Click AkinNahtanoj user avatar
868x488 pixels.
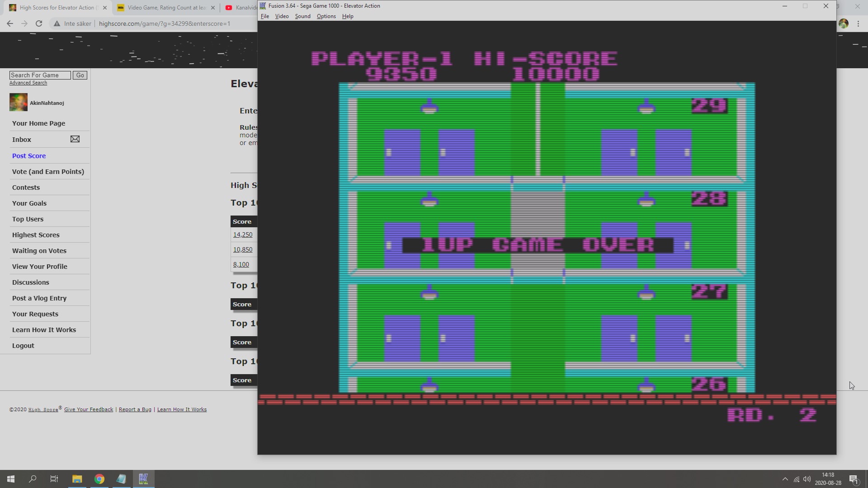pyautogui.click(x=19, y=103)
